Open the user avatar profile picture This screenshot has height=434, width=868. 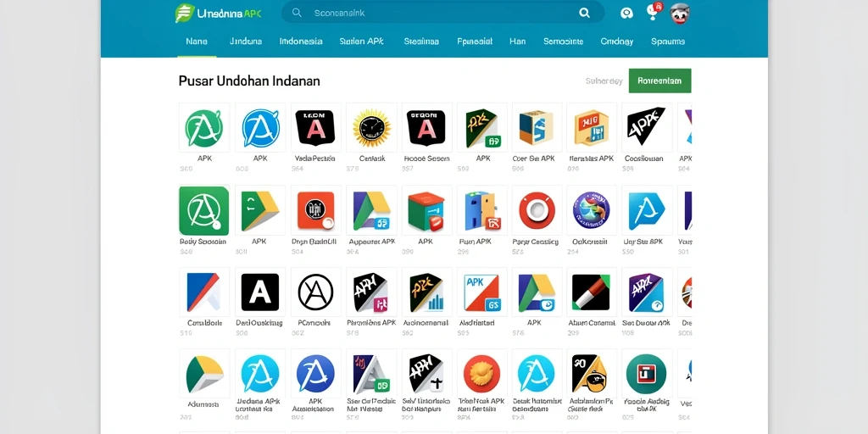(680, 14)
